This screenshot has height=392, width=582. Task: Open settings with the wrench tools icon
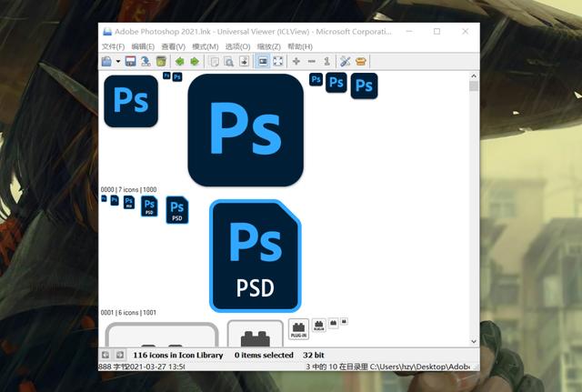[x=346, y=61]
